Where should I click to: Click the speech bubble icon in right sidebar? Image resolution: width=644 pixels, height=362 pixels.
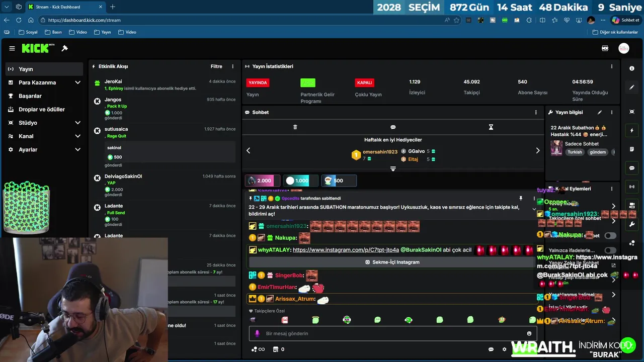coord(632,168)
